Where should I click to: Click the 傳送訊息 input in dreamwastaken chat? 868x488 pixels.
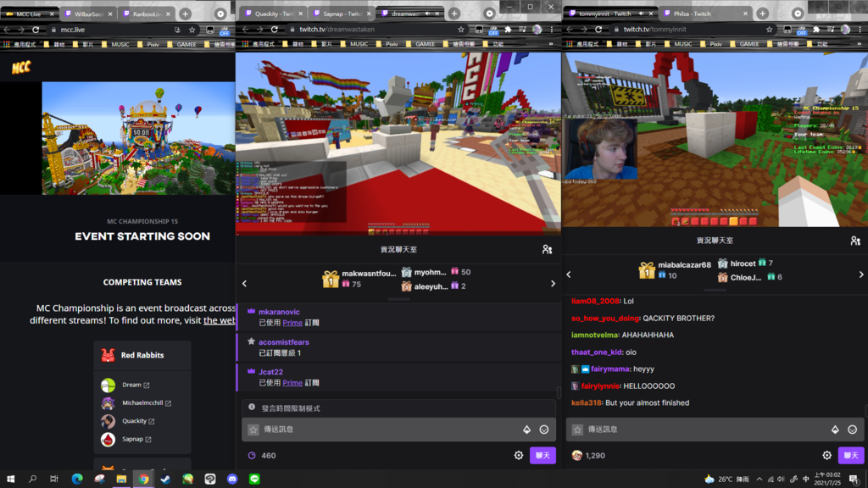[398, 430]
